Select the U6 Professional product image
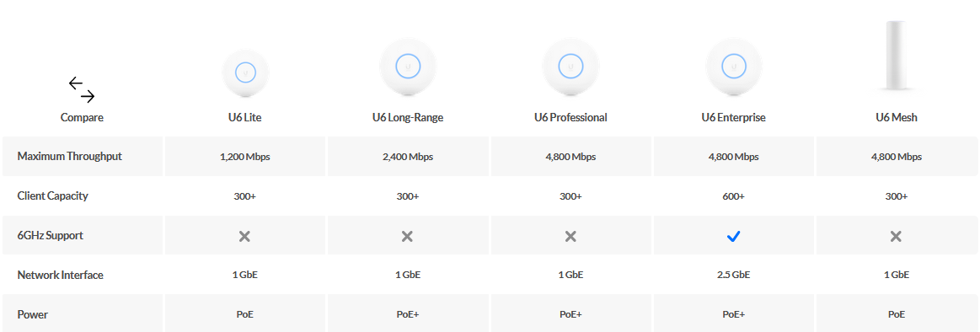This screenshot has width=980, height=332. [570, 67]
